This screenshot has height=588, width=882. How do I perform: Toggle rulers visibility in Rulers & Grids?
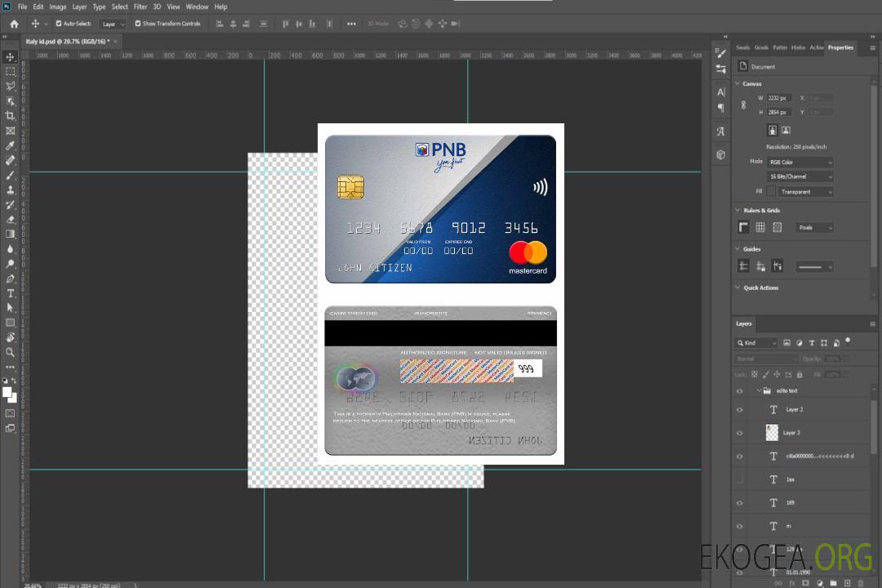click(743, 227)
